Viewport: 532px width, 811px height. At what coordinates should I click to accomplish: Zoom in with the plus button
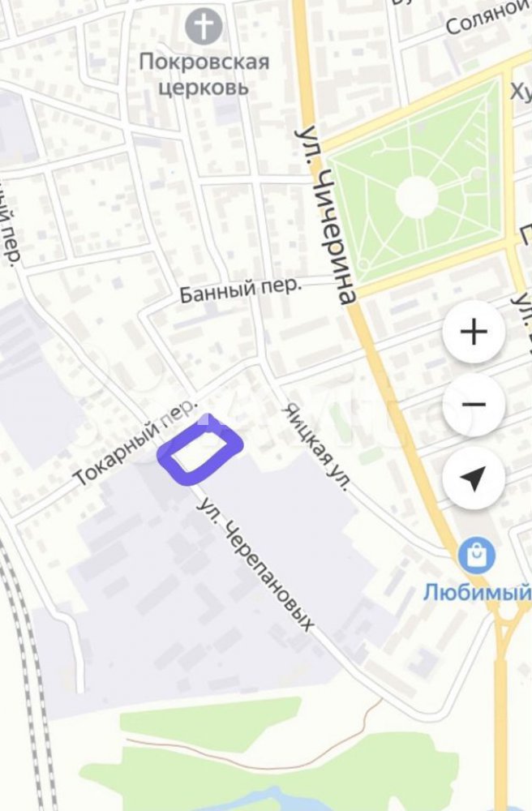pos(474,332)
